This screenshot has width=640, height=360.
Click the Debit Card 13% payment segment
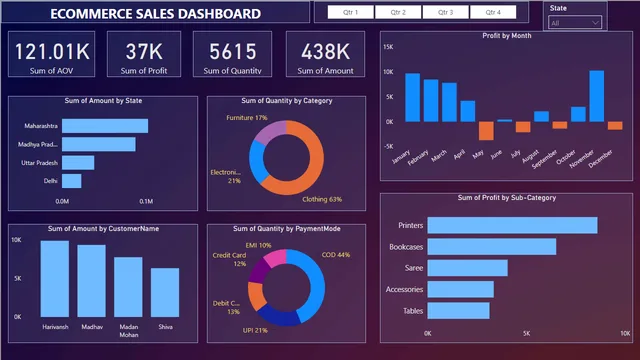pos(256,296)
